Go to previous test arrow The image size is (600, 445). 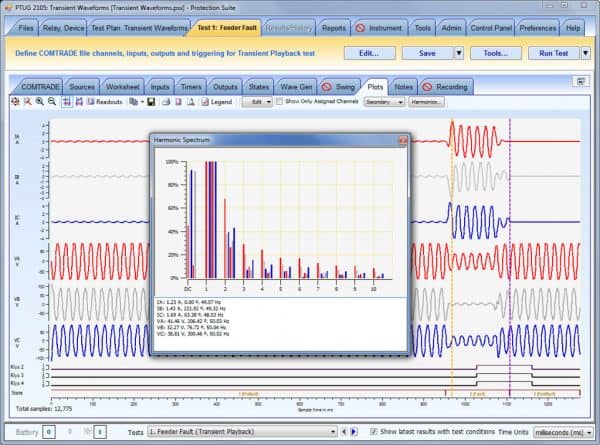[x=344, y=431]
